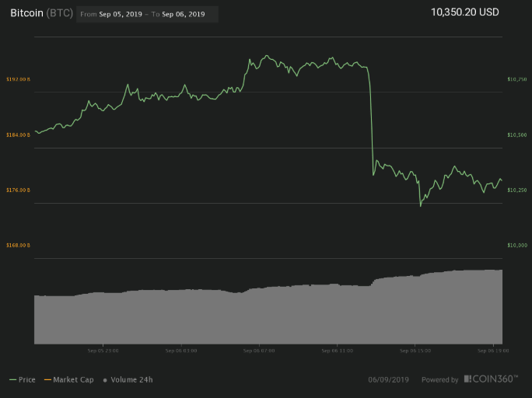Click the $168.00 B market cap label
The width and height of the screenshot is (532, 398).
coord(19,245)
